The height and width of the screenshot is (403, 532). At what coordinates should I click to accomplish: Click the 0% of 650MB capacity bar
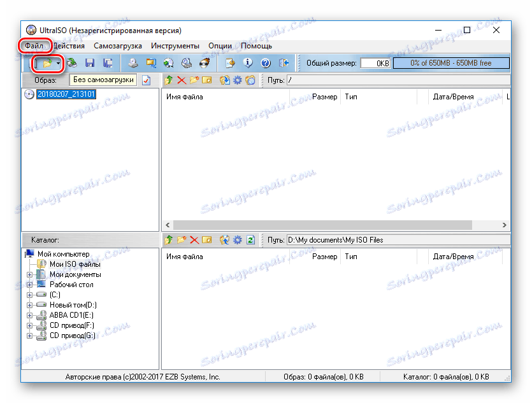coord(451,63)
